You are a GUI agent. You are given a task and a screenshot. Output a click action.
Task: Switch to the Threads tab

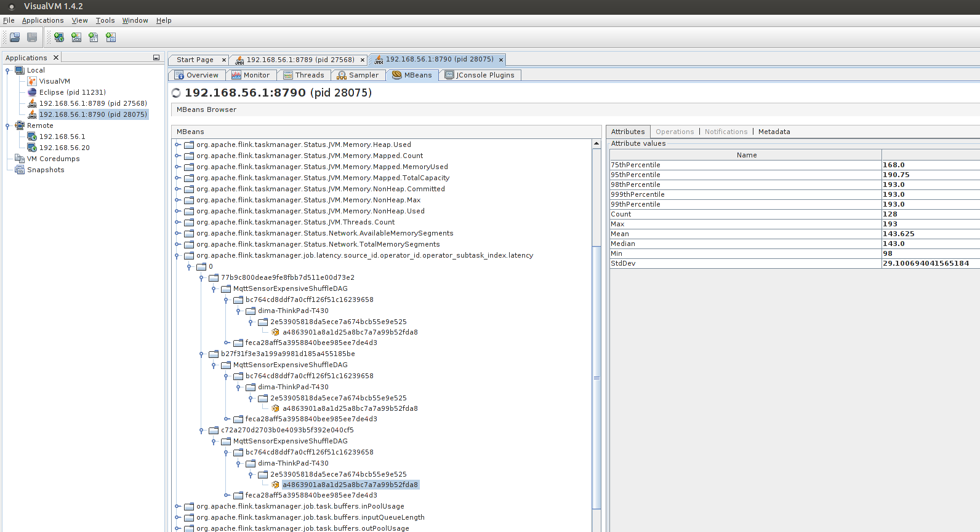(x=303, y=75)
